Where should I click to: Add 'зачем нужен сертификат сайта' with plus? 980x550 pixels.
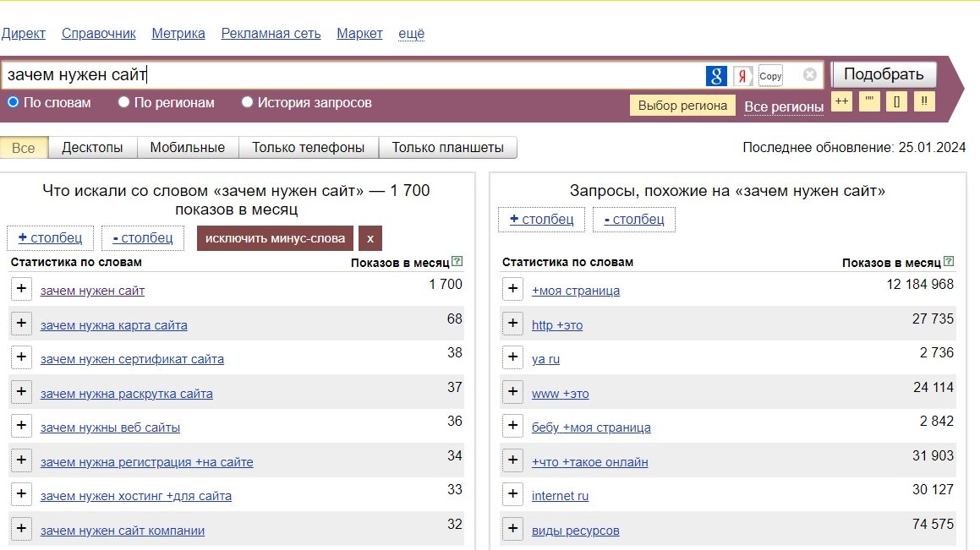(x=21, y=357)
